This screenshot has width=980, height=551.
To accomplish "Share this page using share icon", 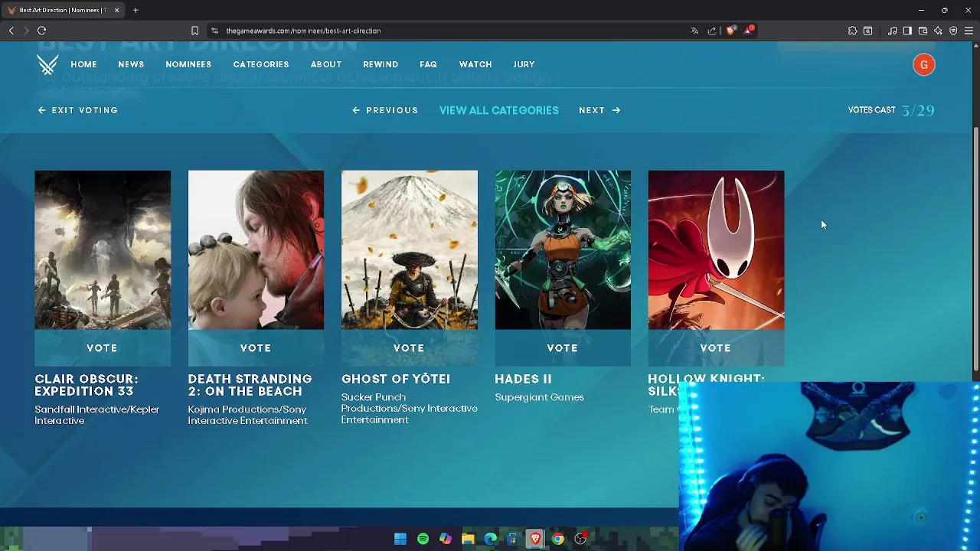I will (x=712, y=31).
